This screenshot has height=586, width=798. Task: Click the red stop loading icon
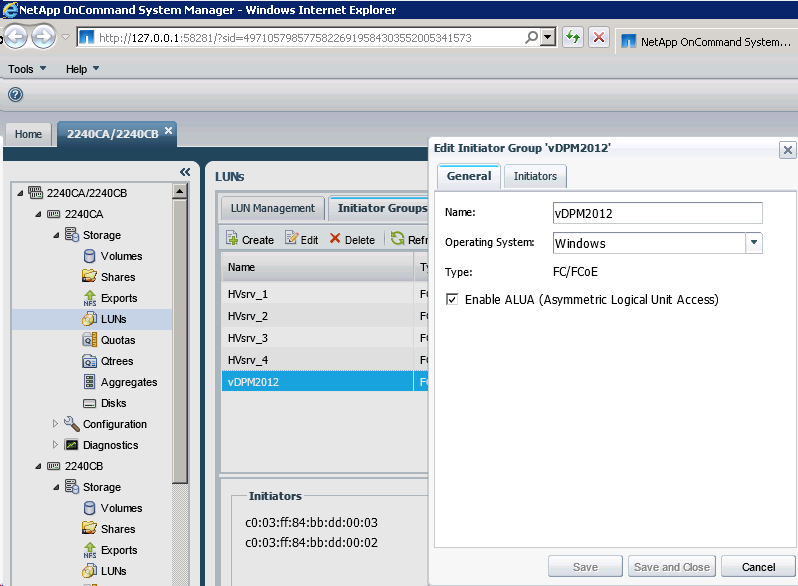[x=599, y=37]
